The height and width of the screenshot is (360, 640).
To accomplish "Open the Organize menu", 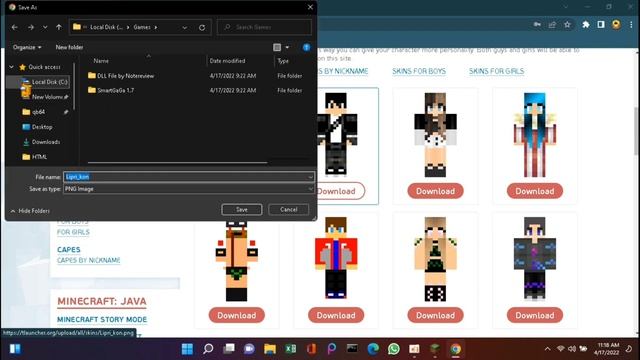I will pyautogui.click(x=27, y=47).
